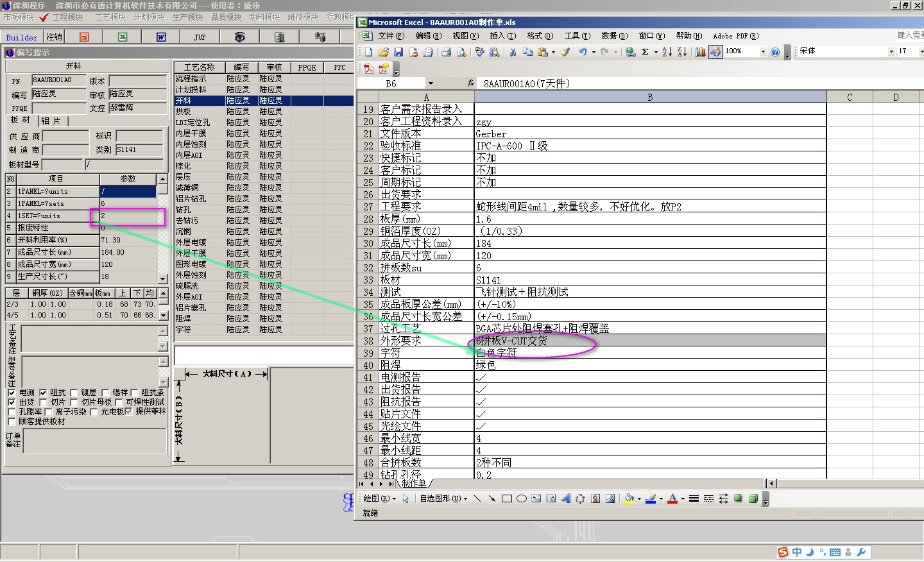
Task: Open the 自选图形 AutoShapes dropdown
Action: [443, 498]
